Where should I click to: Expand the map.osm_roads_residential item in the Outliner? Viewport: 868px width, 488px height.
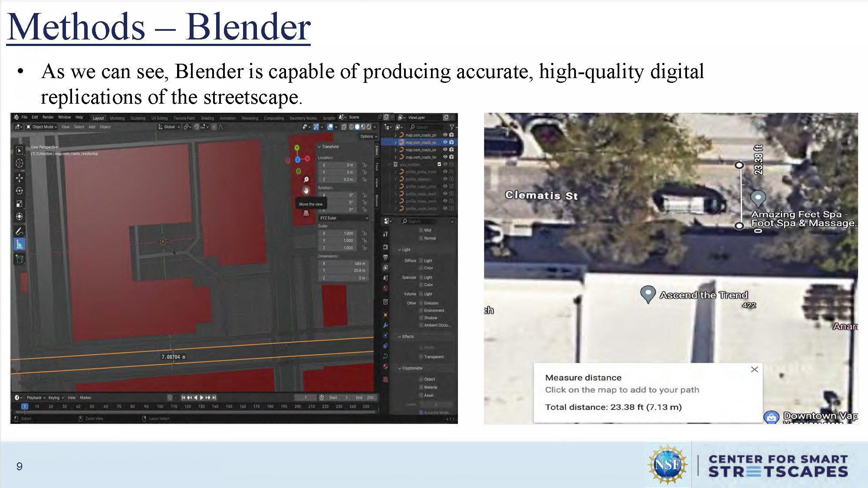[x=395, y=142]
